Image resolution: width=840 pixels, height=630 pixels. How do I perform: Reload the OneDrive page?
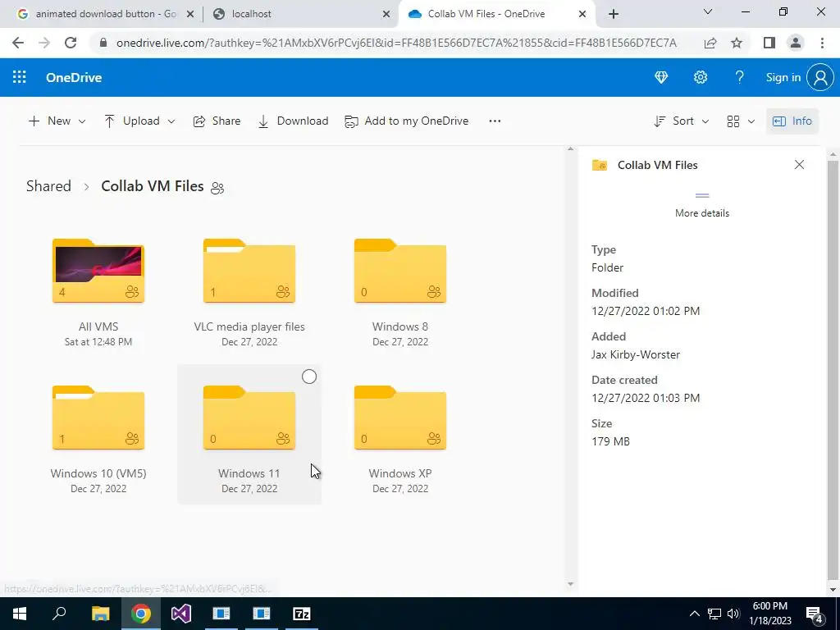(71, 43)
